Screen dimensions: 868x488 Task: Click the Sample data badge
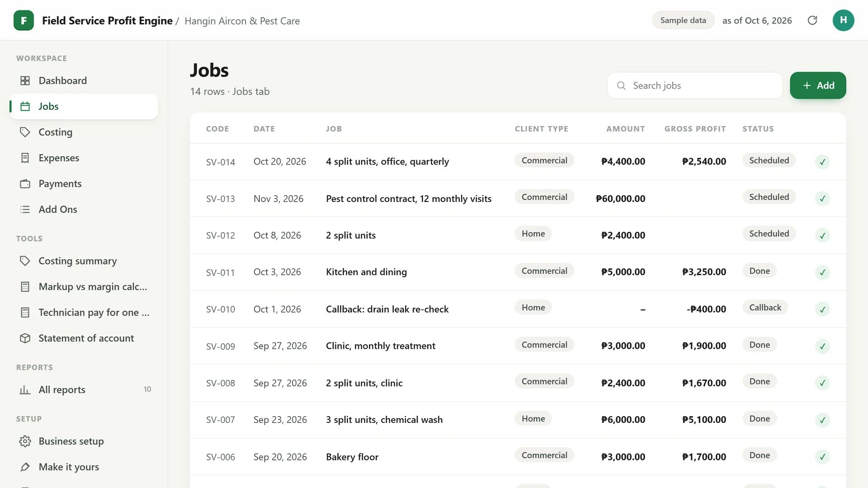[683, 20]
